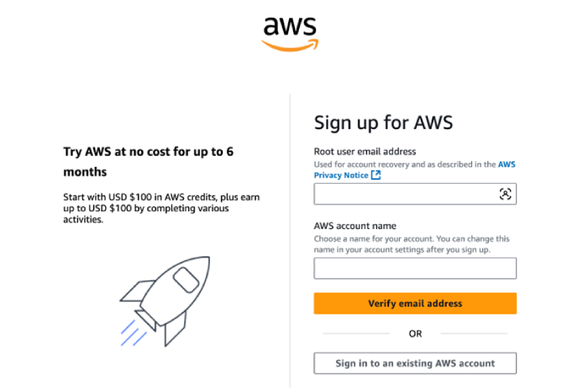
Task: Click the external link icon beside Privacy Notice
Action: click(x=376, y=175)
